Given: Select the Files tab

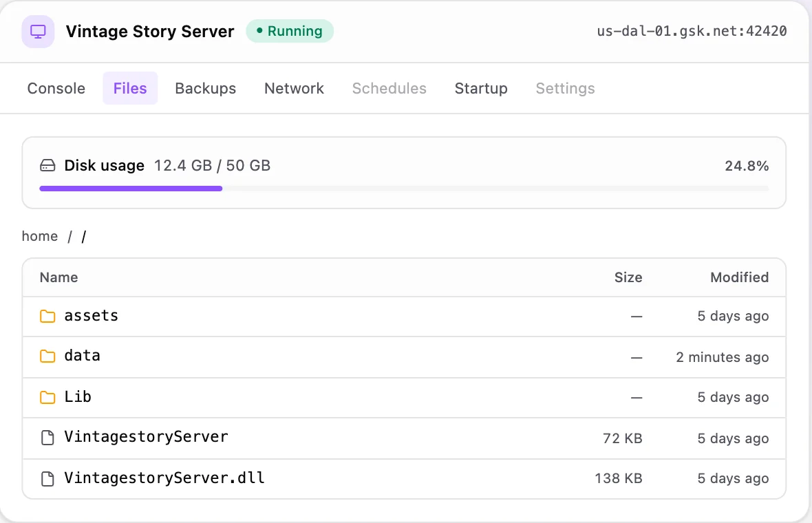Looking at the screenshot, I should pyautogui.click(x=130, y=88).
